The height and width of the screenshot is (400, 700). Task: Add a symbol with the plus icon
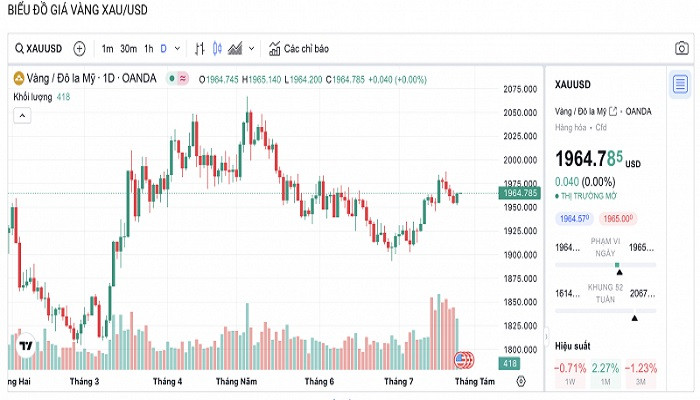tap(80, 48)
